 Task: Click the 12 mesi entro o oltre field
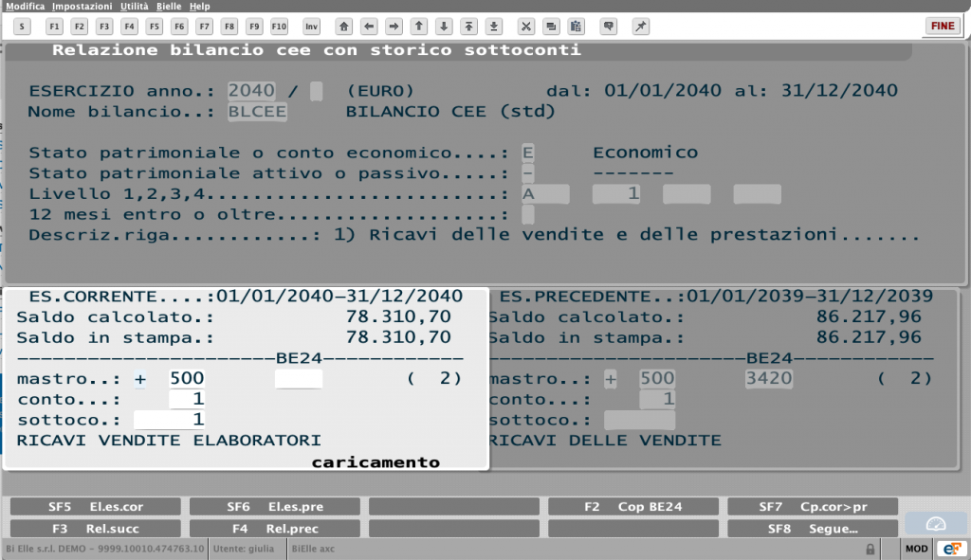pos(527,215)
